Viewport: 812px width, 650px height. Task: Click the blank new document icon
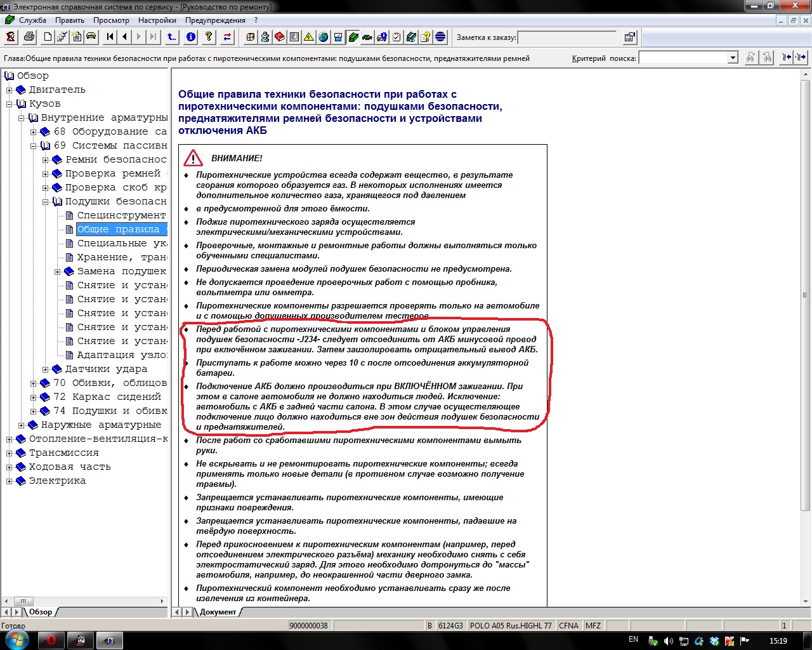48,37
